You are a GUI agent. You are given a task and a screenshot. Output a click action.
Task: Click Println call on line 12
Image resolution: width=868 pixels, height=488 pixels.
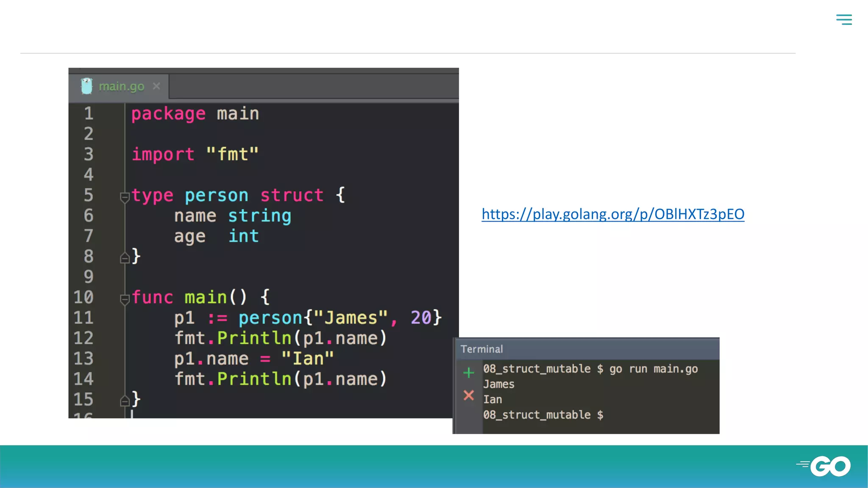click(254, 338)
